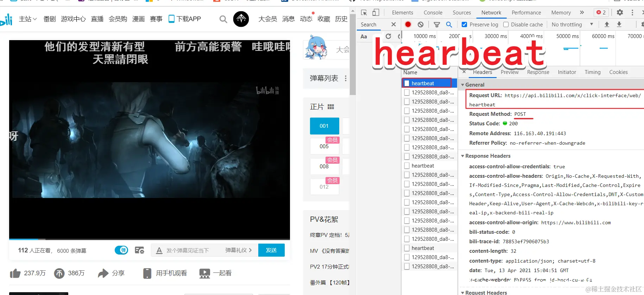Open the Memory tab
644x295 pixels.
pos(561,13)
